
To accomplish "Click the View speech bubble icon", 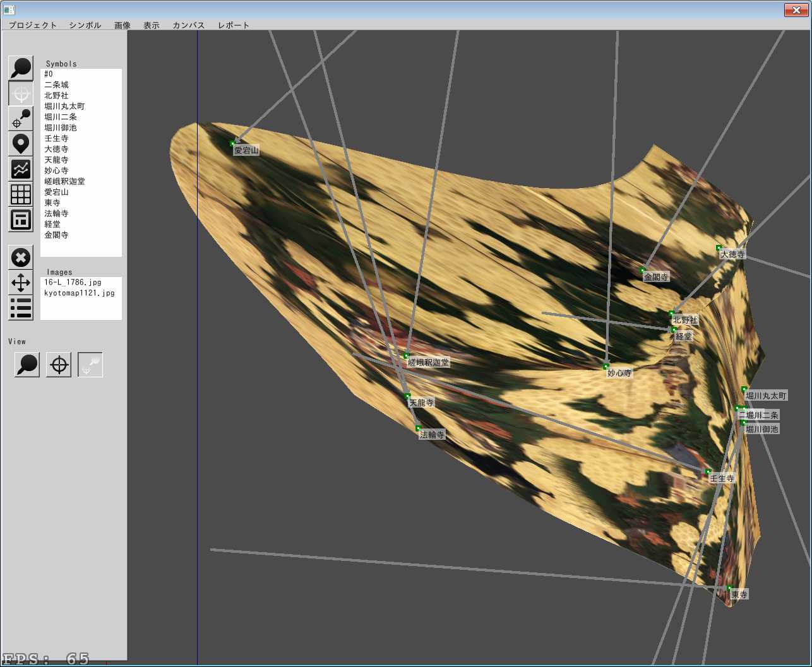I will pyautogui.click(x=27, y=365).
